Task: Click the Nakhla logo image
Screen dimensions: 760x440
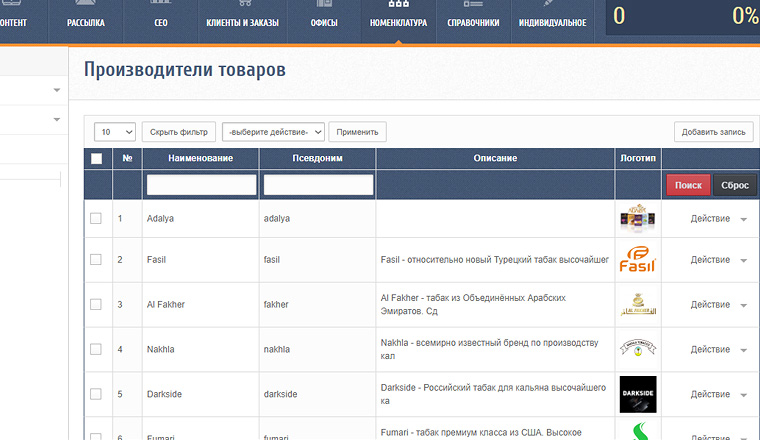Action: [638, 349]
